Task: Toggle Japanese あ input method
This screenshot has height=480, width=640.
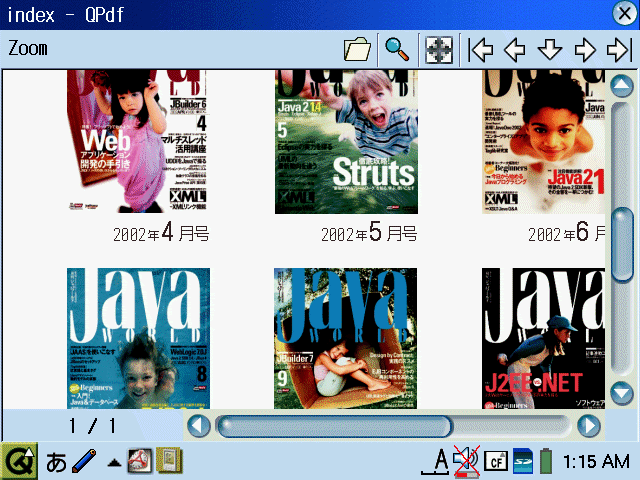Action: pyautogui.click(x=56, y=462)
